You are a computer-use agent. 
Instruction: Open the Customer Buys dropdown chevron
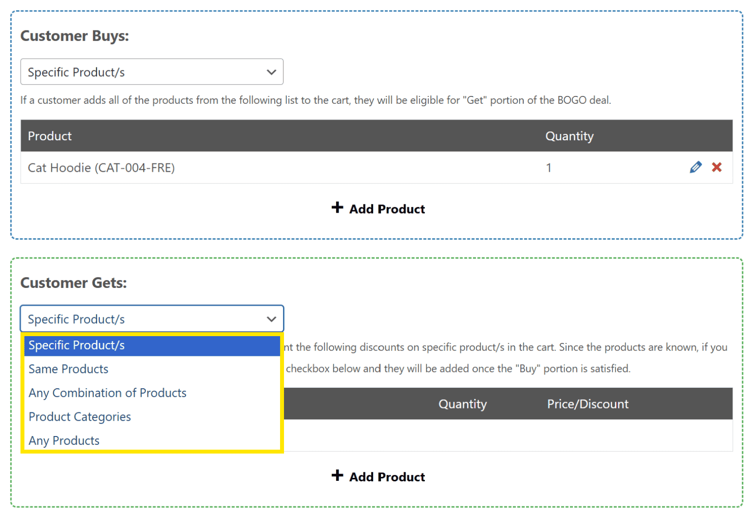tap(271, 72)
